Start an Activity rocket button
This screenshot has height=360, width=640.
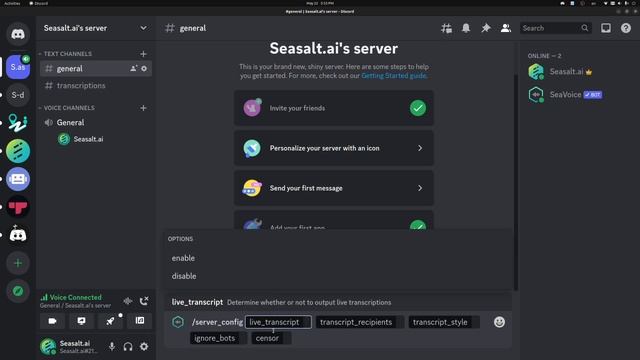coord(111,321)
